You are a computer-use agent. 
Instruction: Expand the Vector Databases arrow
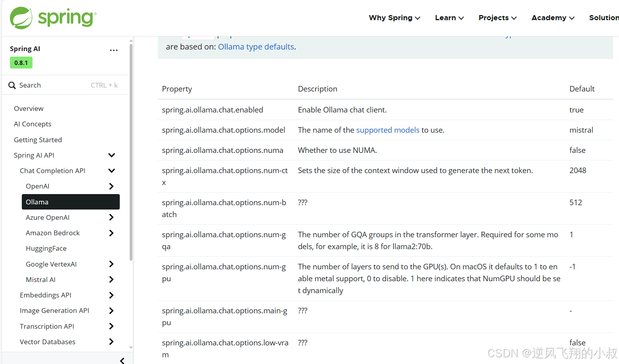(111, 342)
